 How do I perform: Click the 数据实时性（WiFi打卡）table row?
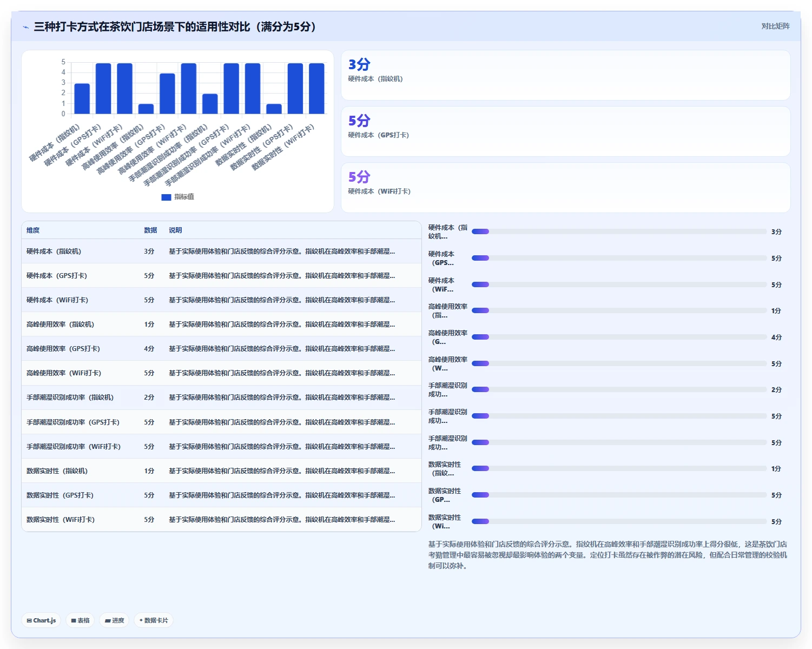click(x=221, y=520)
